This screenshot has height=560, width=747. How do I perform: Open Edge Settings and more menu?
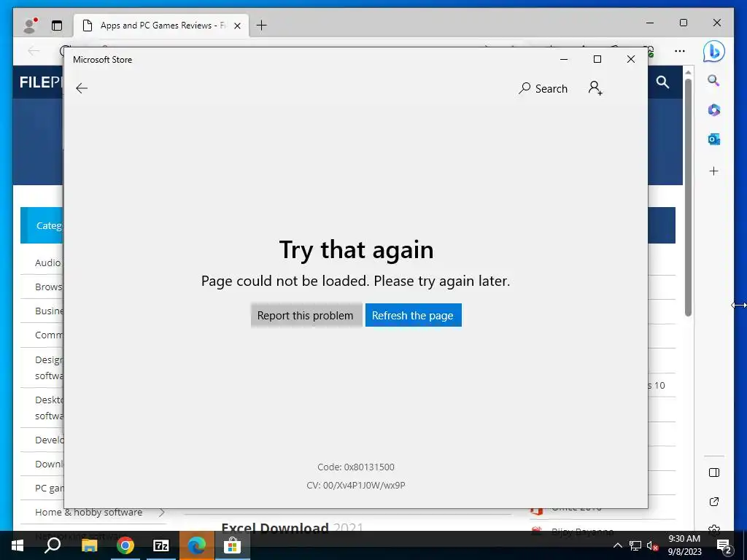[680, 51]
